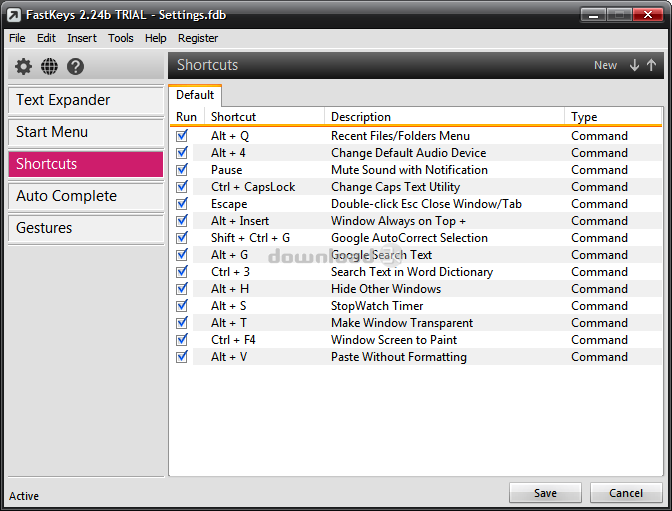Screen dimensions: 672x511
Task: Sort by the Description column header
Action: point(444,117)
